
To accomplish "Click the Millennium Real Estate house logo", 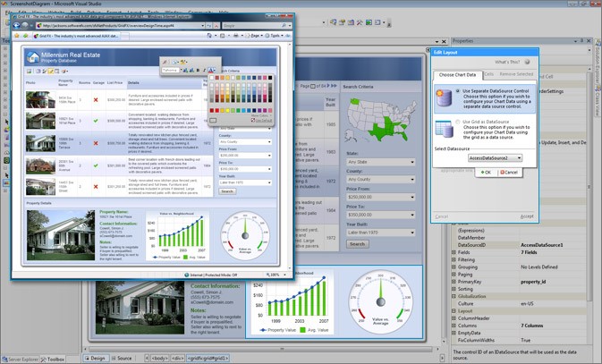I will pos(32,57).
